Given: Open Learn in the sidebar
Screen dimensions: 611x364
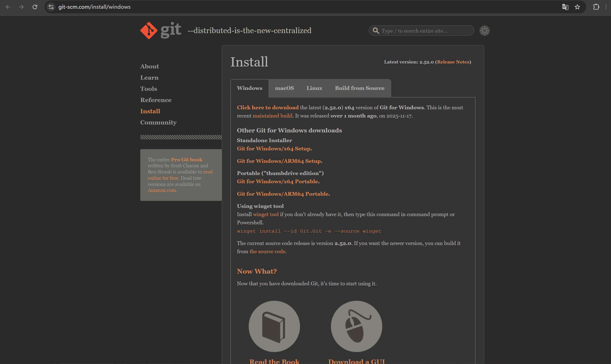Looking at the screenshot, I should click(x=149, y=78).
